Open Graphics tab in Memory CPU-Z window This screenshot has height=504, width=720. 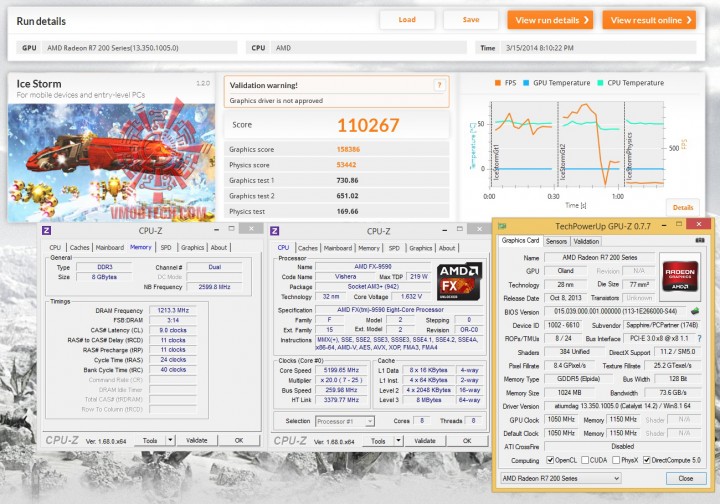click(192, 247)
